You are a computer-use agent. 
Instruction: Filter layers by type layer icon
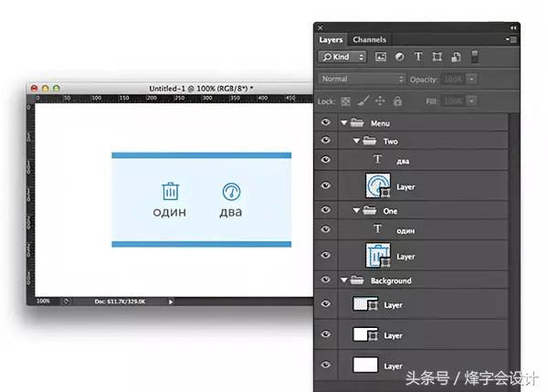[x=418, y=57]
